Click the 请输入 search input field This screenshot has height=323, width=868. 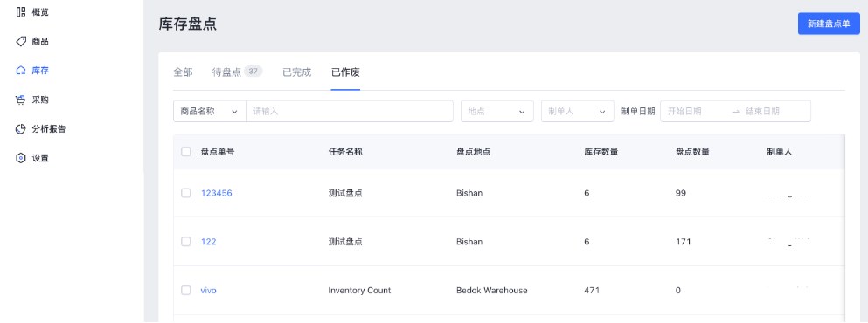(350, 111)
